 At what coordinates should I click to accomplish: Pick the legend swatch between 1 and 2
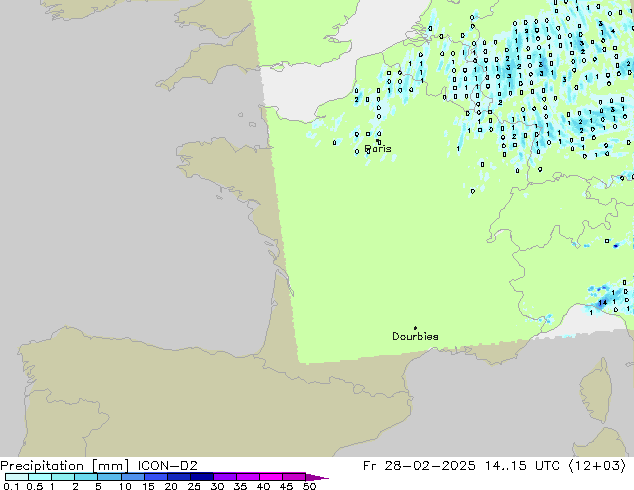[x=63, y=477]
